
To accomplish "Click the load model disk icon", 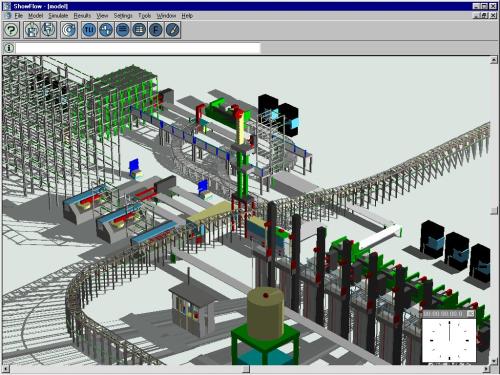I will coord(32,30).
